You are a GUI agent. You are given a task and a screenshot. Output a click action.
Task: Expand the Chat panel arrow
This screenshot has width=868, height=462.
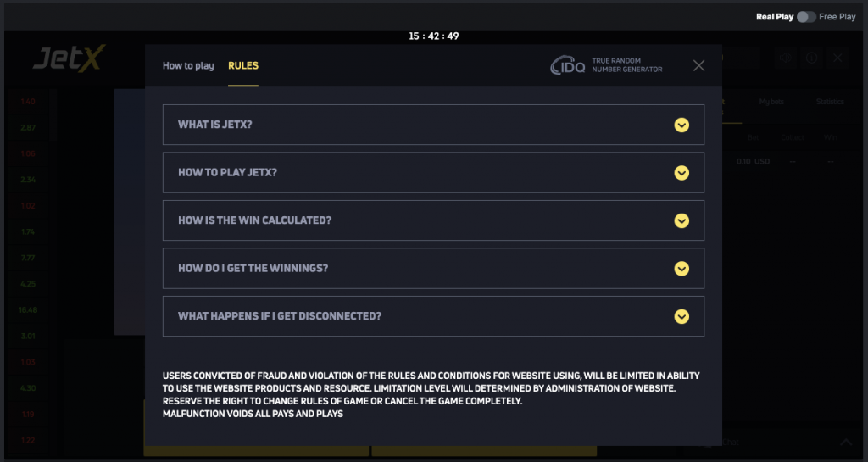(x=846, y=443)
